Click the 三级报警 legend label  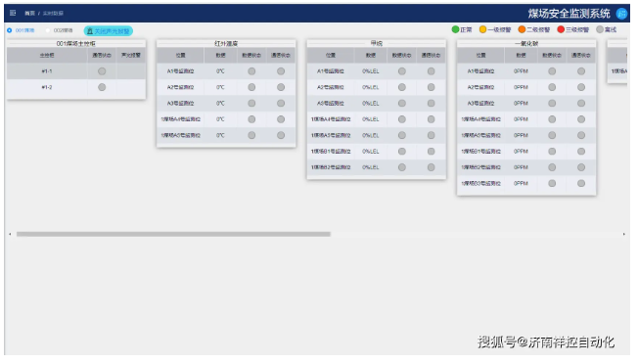point(577,29)
